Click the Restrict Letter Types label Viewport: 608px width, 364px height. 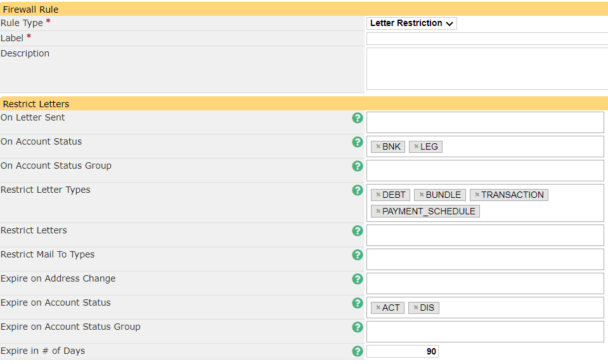pyautogui.click(x=46, y=190)
